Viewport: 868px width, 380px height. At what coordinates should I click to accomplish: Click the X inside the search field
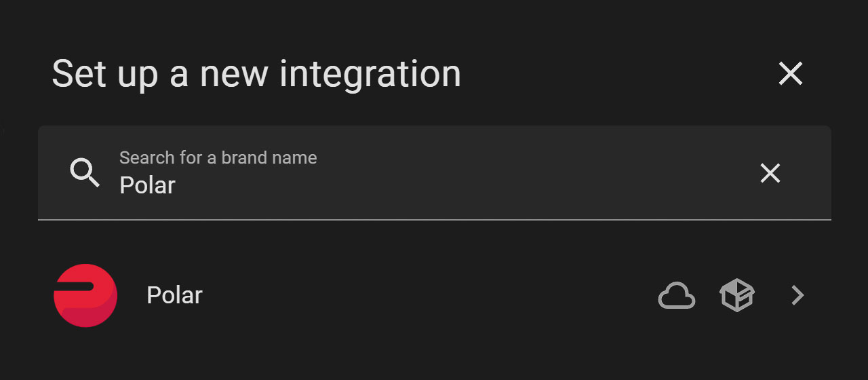pyautogui.click(x=770, y=174)
